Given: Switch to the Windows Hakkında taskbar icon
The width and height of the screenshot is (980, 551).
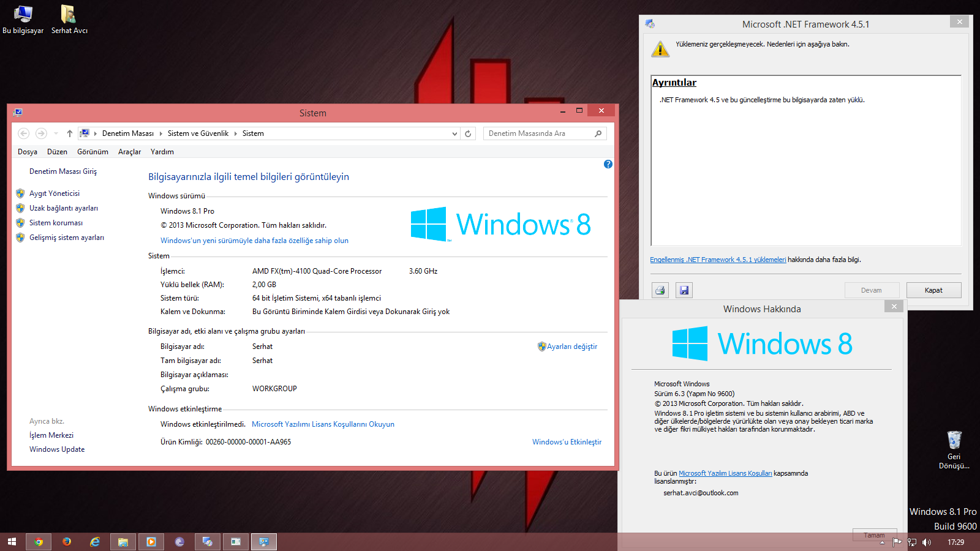Looking at the screenshot, I should [x=236, y=542].
